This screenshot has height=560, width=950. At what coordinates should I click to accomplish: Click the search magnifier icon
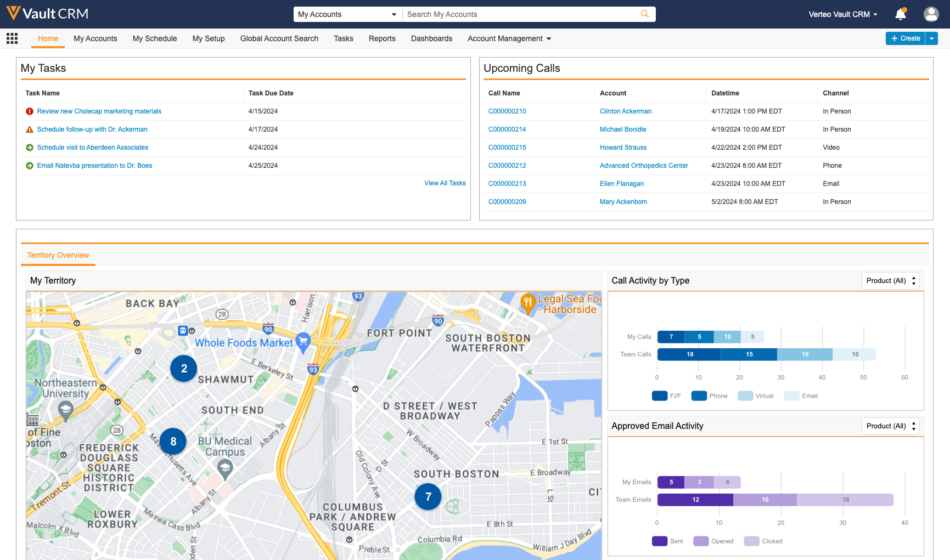(645, 14)
